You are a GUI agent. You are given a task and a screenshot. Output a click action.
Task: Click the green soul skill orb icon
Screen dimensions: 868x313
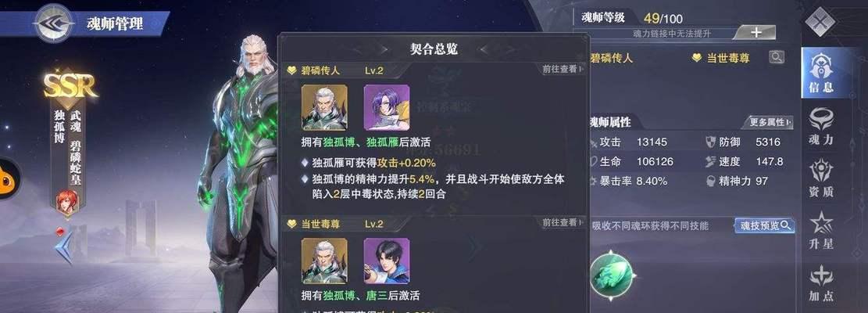pos(612,274)
